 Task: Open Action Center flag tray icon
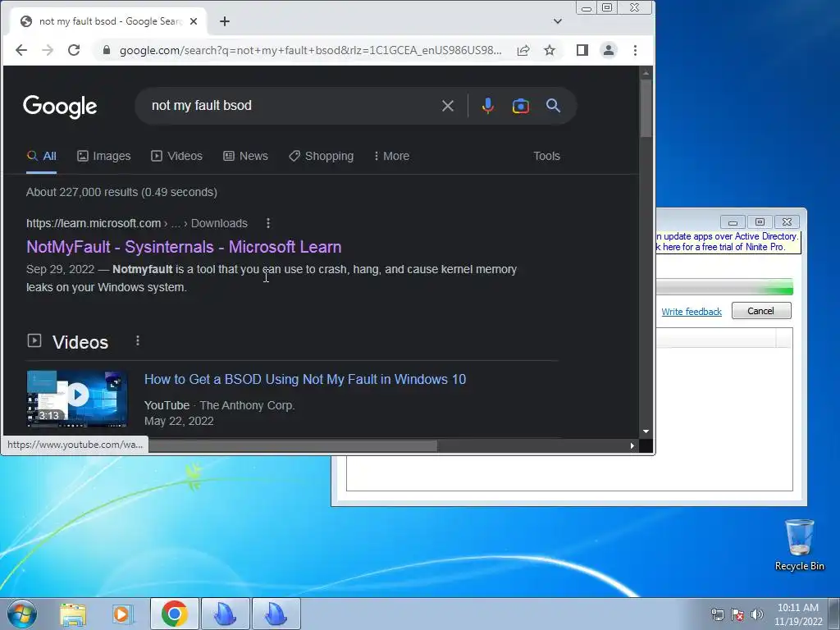coord(737,614)
